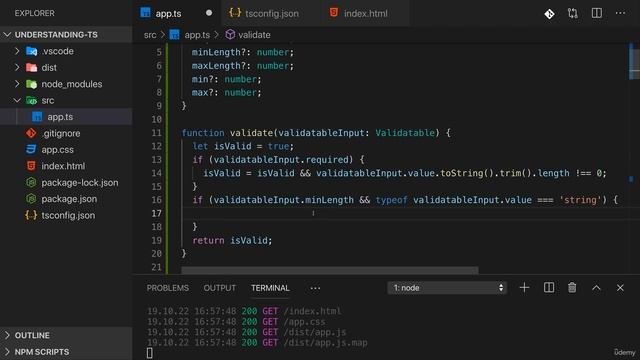The width and height of the screenshot is (640, 360).
Task: Switch to the app.ts editor tab
Action: pyautogui.click(x=176, y=13)
